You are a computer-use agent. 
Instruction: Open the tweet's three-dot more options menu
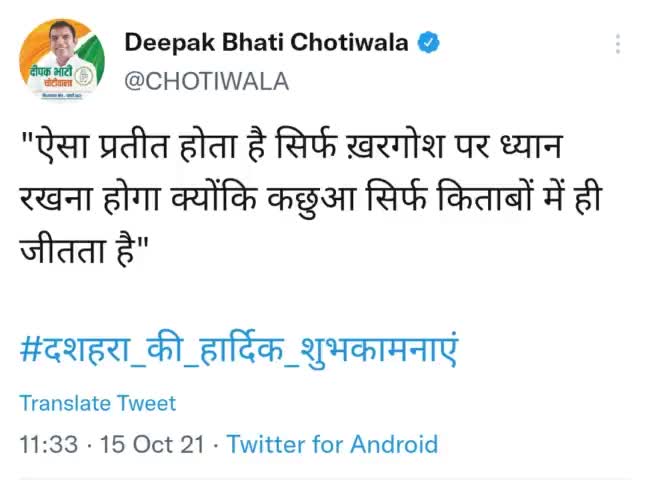619,45
